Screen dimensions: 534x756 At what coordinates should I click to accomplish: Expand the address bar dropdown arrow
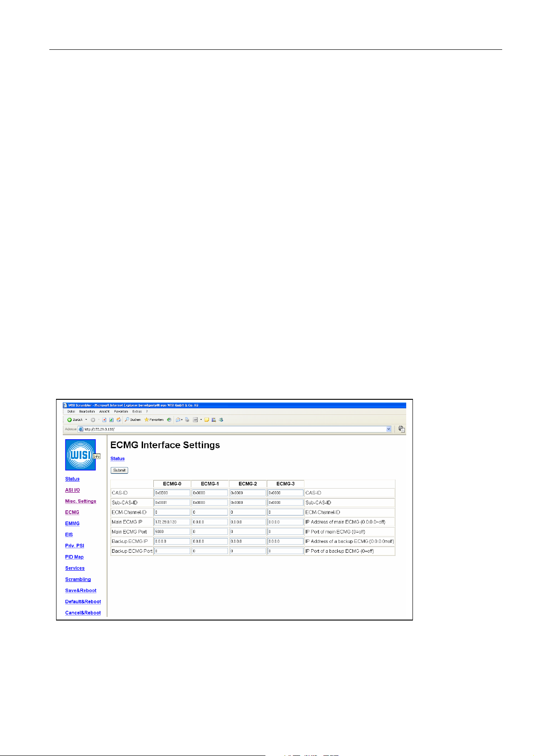click(389, 429)
